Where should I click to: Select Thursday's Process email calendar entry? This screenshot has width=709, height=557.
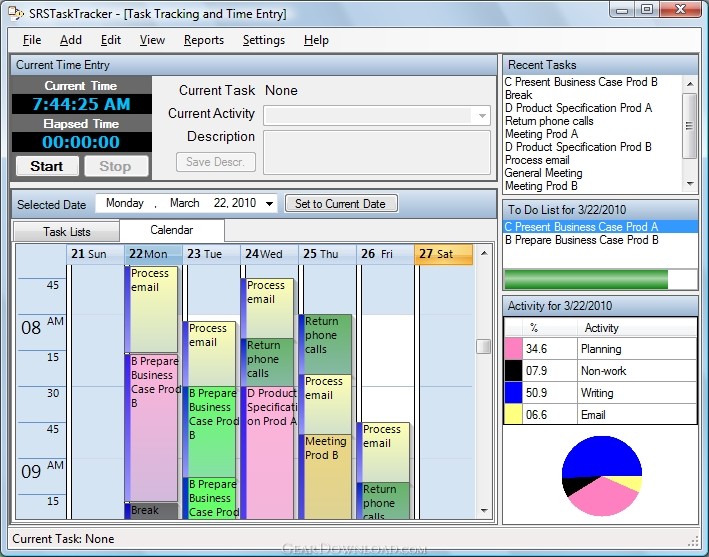click(x=326, y=404)
